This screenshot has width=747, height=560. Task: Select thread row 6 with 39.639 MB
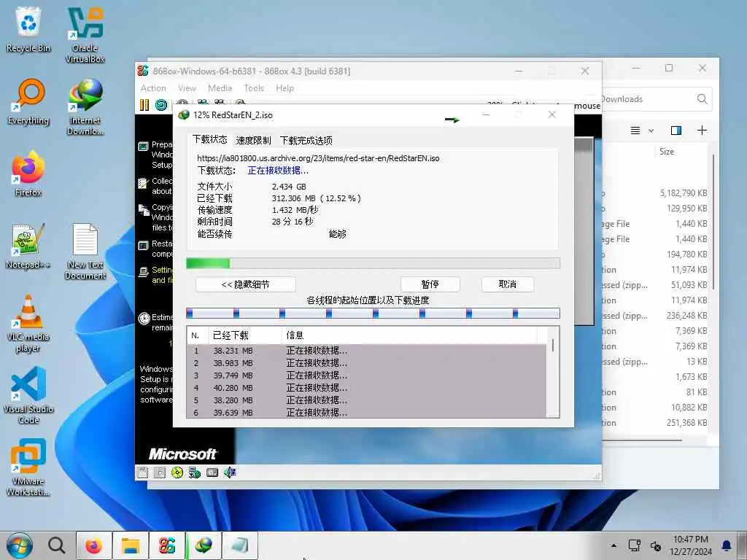click(x=367, y=413)
